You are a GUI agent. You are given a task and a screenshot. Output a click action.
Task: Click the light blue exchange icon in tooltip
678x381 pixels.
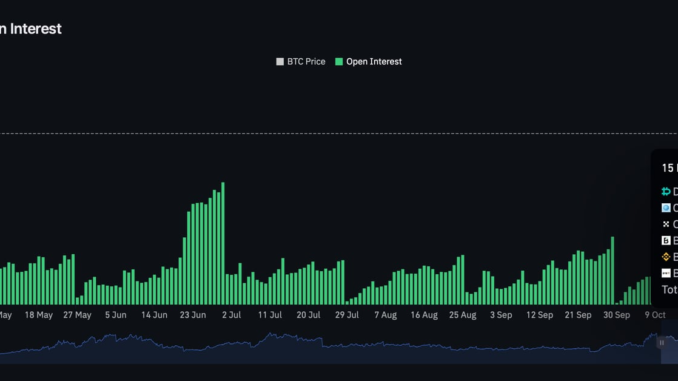point(666,208)
